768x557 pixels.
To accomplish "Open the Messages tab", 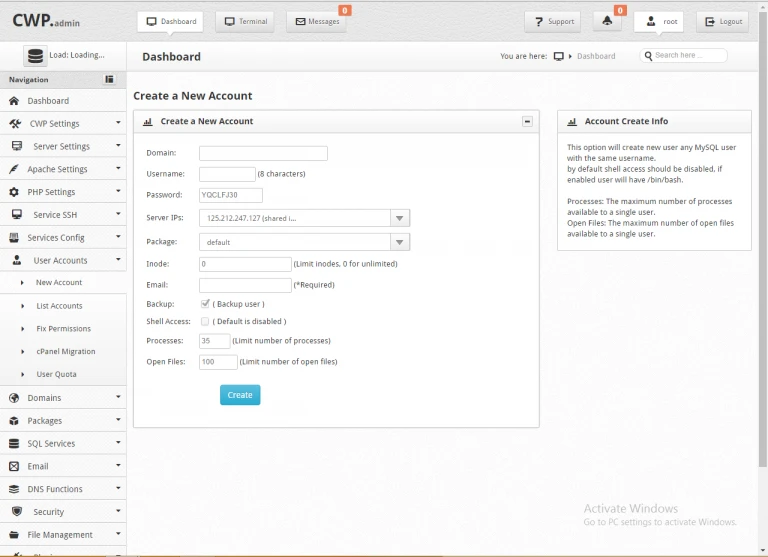I will point(316,22).
